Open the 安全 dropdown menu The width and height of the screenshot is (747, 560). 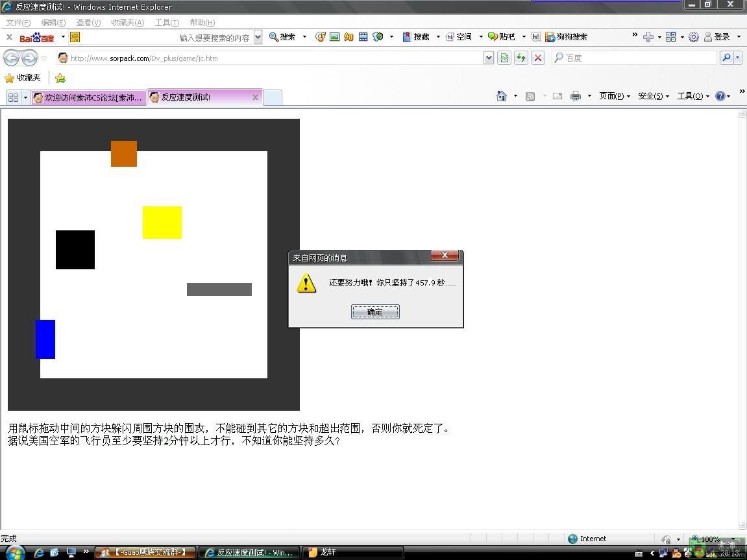[653, 96]
